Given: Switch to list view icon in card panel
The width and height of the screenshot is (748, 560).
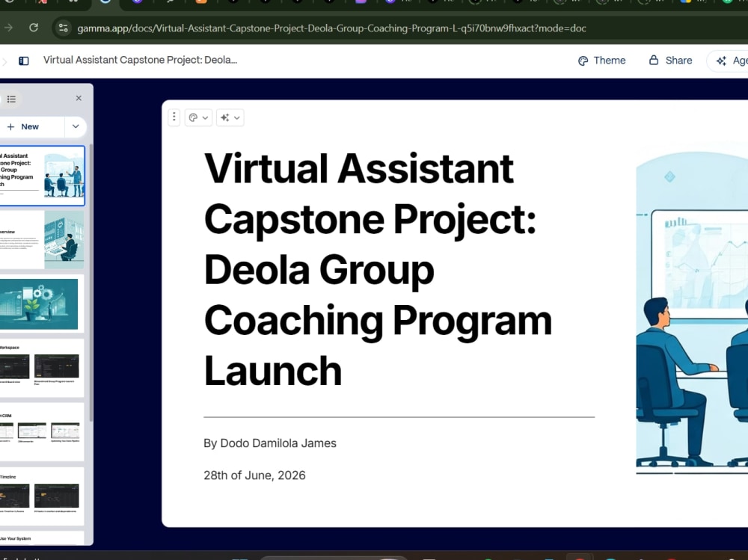Looking at the screenshot, I should click(x=11, y=99).
